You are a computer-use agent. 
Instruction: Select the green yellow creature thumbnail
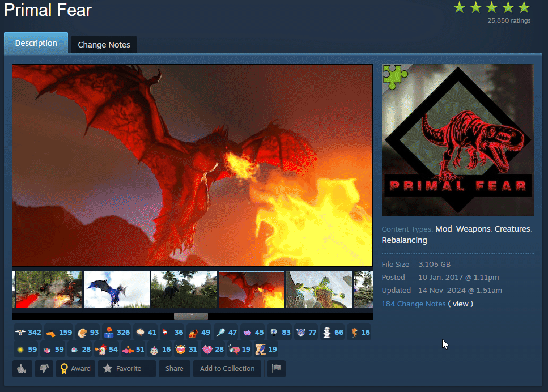click(x=319, y=290)
